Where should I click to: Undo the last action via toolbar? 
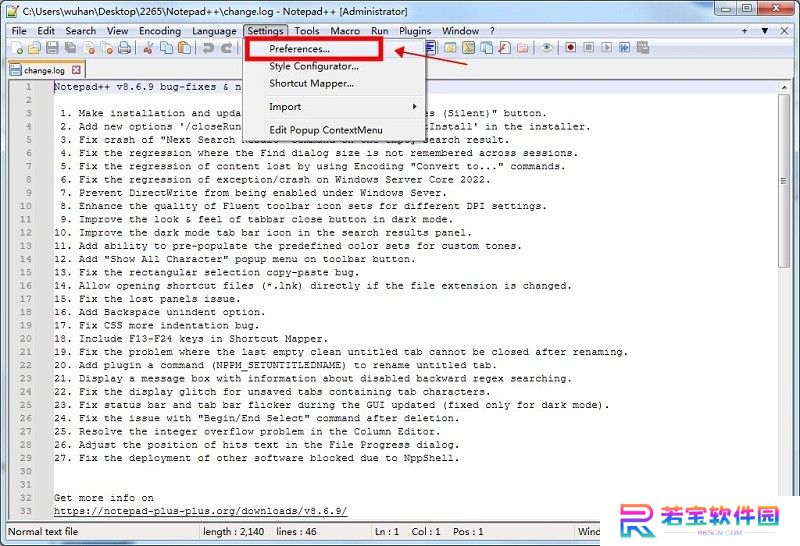[x=208, y=48]
